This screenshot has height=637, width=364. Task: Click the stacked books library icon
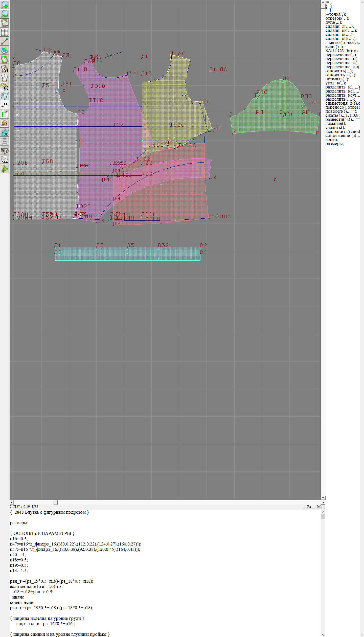coord(5,151)
